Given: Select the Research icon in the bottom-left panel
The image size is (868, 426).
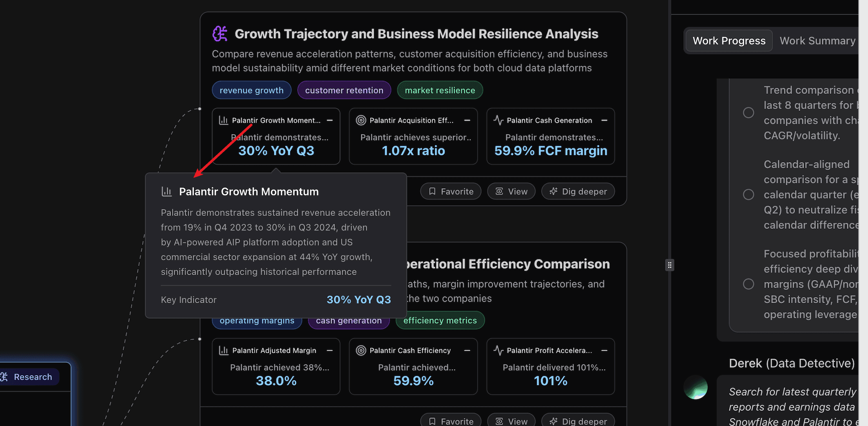Looking at the screenshot, I should [x=4, y=377].
